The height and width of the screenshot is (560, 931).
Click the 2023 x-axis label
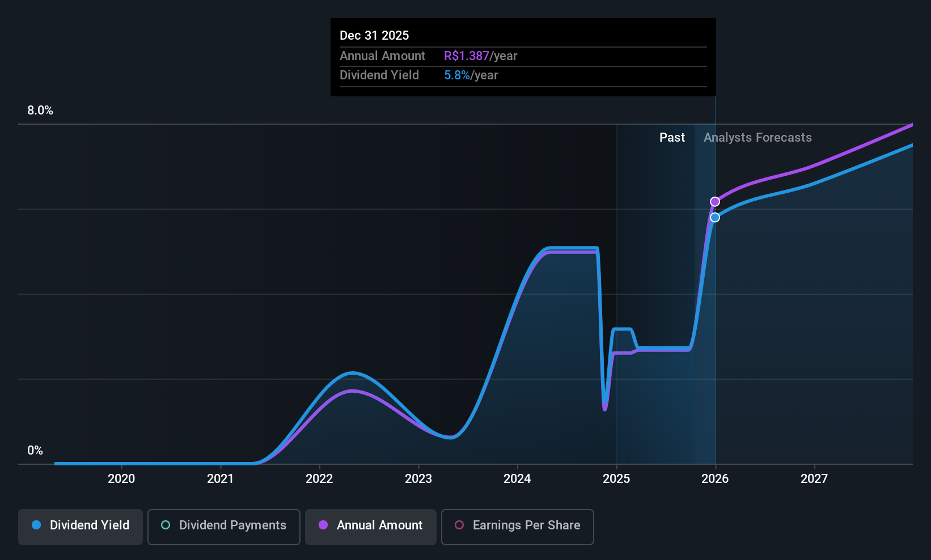coord(418,479)
